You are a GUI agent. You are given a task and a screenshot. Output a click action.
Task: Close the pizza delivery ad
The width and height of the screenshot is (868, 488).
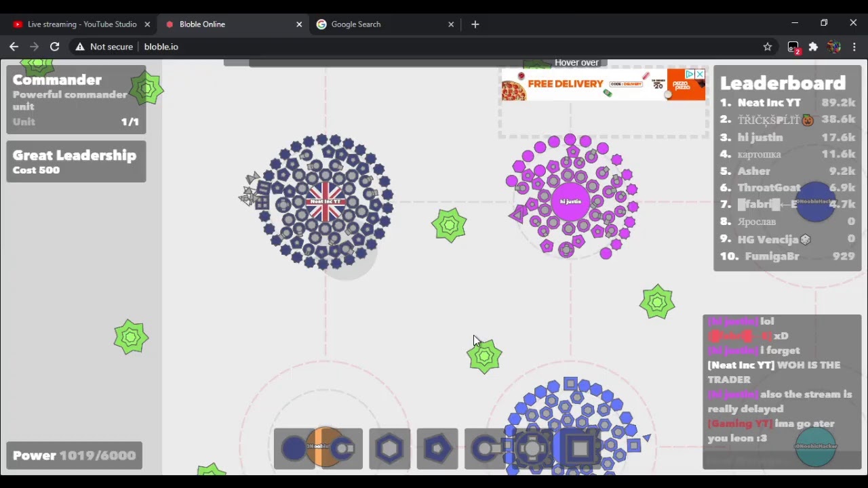[700, 74]
